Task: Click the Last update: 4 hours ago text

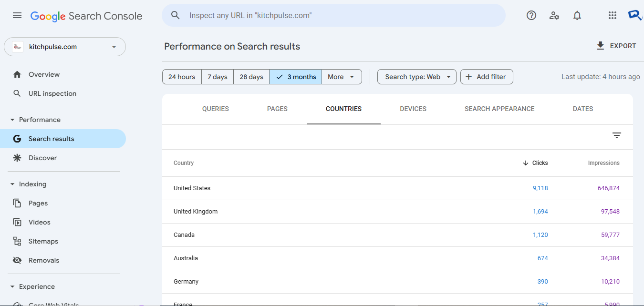Action: (x=601, y=77)
